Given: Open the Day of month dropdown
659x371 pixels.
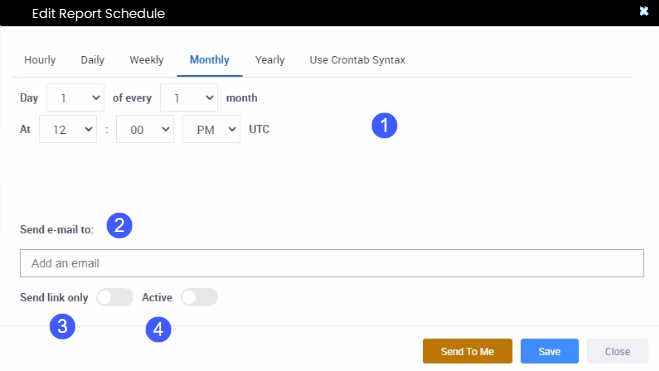Looking at the screenshot, I should tap(75, 97).
